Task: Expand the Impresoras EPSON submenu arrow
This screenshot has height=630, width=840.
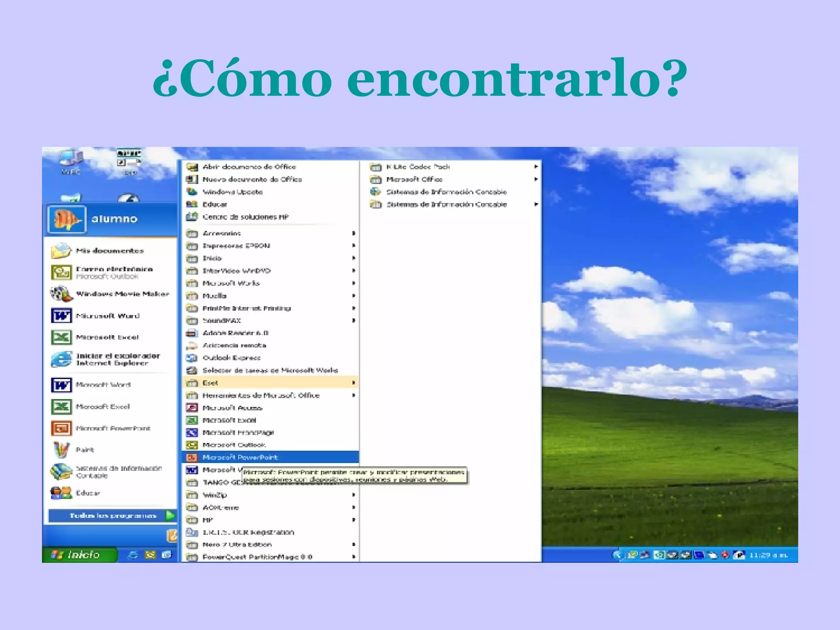Action: (354, 245)
